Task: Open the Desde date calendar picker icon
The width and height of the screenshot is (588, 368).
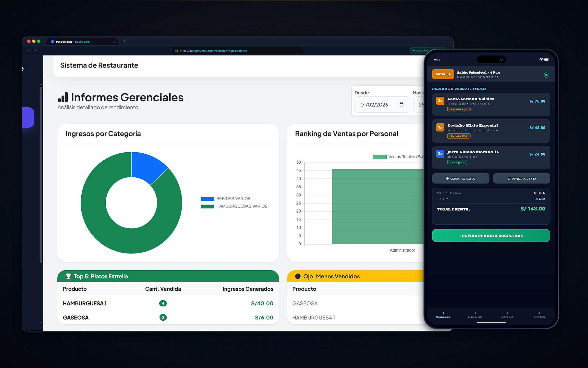Action: [x=401, y=105]
